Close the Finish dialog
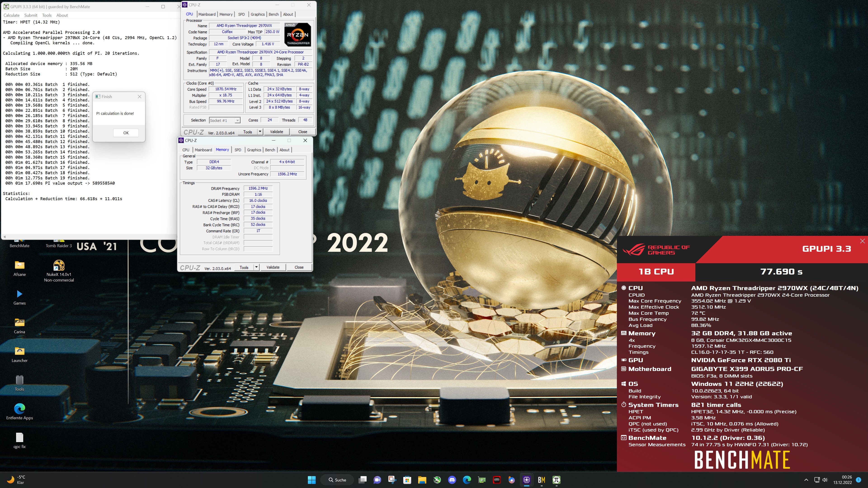The height and width of the screenshot is (488, 868). 139,97
